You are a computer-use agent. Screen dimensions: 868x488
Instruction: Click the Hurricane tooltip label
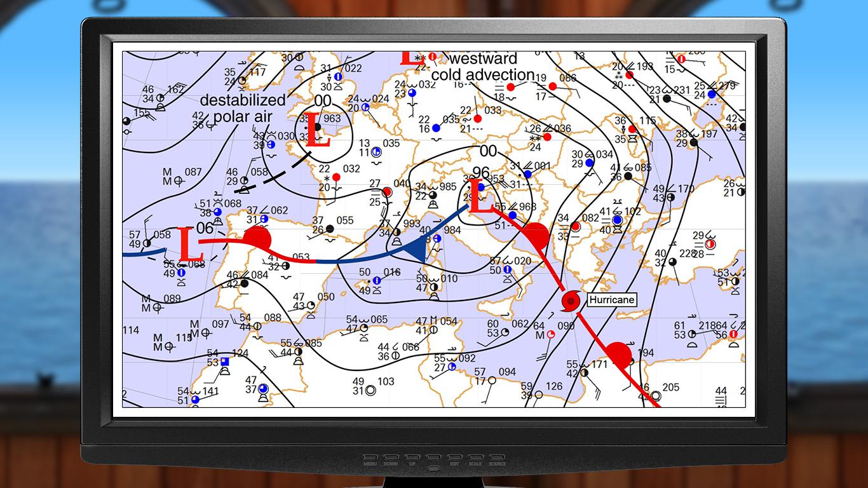pos(612,300)
